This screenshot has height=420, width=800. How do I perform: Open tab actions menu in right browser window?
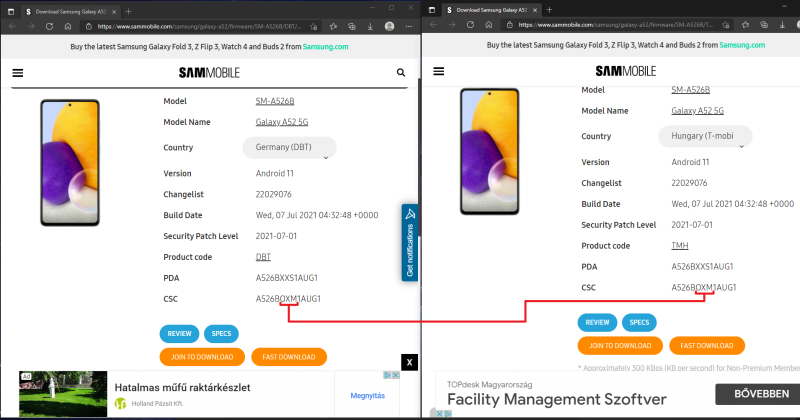pyautogui.click(x=432, y=10)
